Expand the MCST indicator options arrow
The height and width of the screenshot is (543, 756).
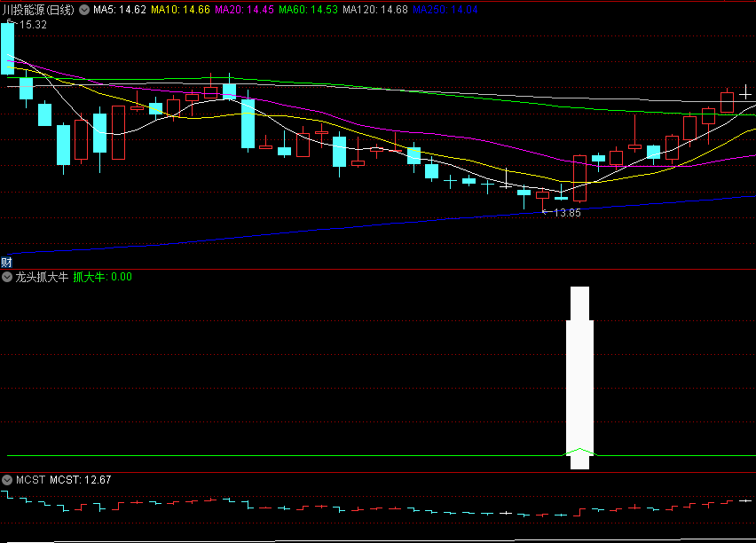pyautogui.click(x=7, y=480)
